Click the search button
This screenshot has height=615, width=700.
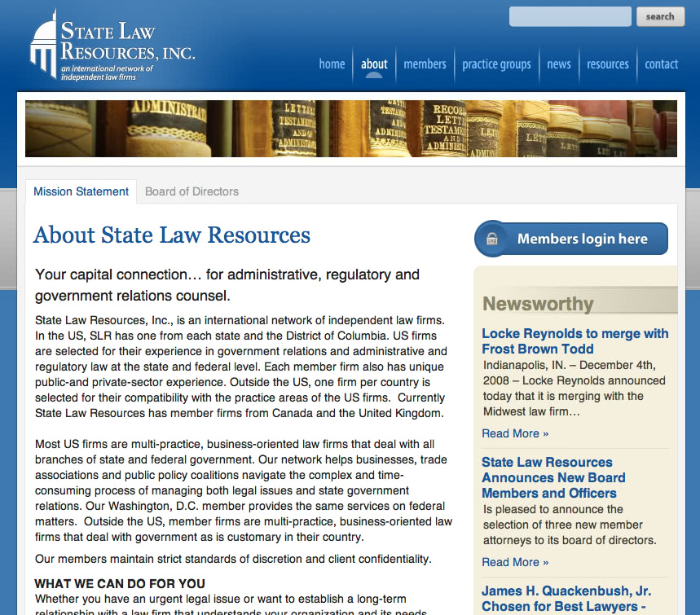click(x=660, y=16)
